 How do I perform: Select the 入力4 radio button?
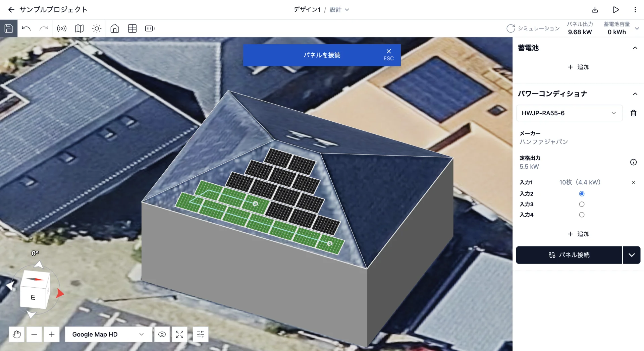pyautogui.click(x=582, y=215)
